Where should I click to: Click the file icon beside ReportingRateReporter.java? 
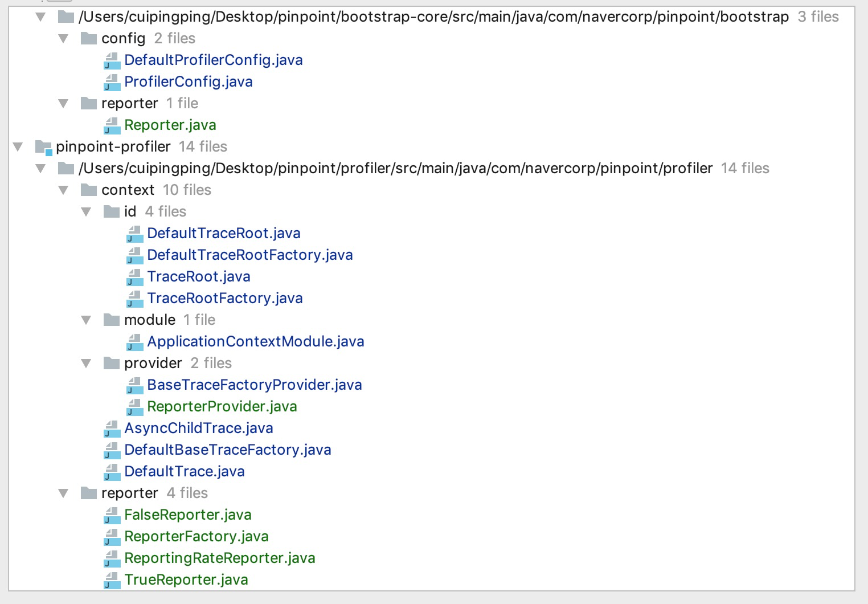pos(112,558)
